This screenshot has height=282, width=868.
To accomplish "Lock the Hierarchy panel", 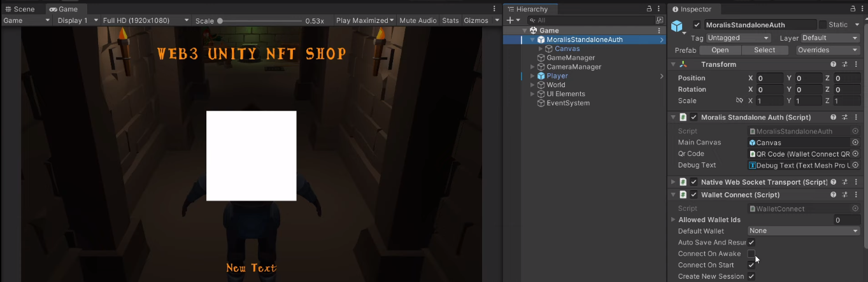I will point(649,9).
